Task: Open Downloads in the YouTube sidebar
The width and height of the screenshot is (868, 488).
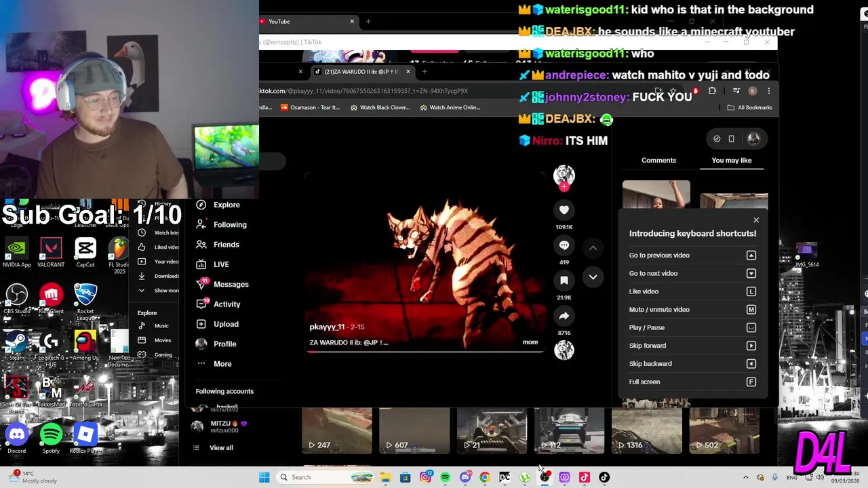Action: click(159, 277)
